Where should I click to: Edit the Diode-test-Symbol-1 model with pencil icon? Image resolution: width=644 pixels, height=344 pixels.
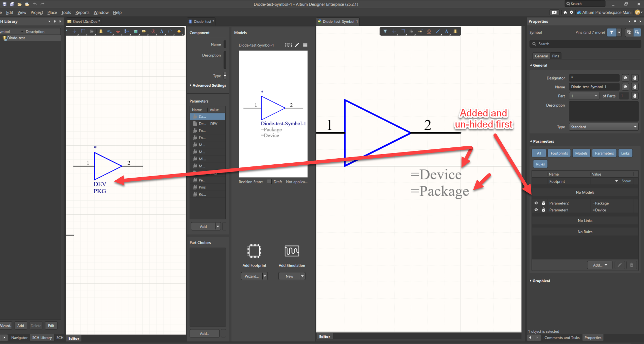(x=297, y=45)
